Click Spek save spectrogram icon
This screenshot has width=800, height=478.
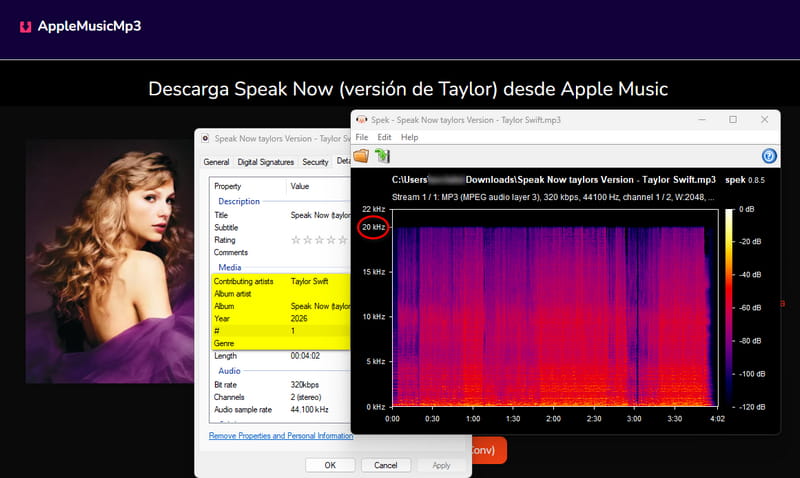coord(382,156)
